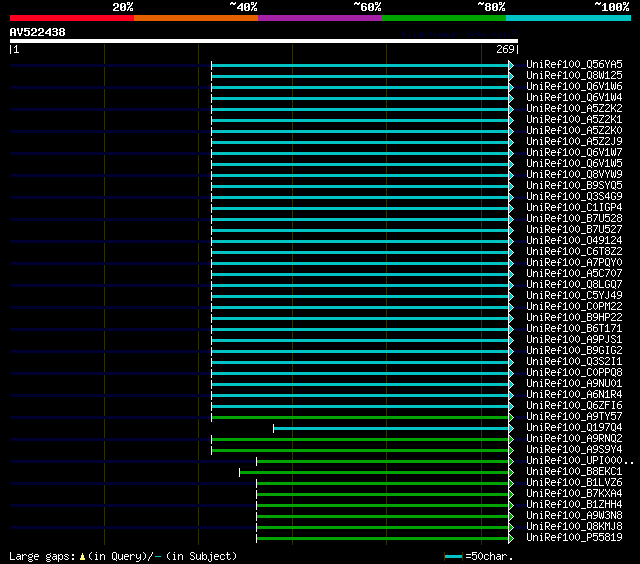Click on UniRef100_O49124
This screenshot has width=640, height=564.
[x=574, y=241]
